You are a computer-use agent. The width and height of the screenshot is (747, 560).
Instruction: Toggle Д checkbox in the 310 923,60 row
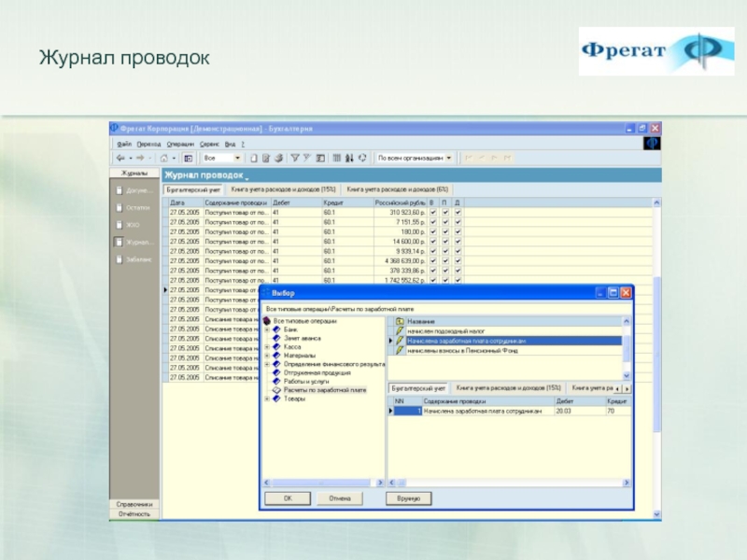coord(458,213)
